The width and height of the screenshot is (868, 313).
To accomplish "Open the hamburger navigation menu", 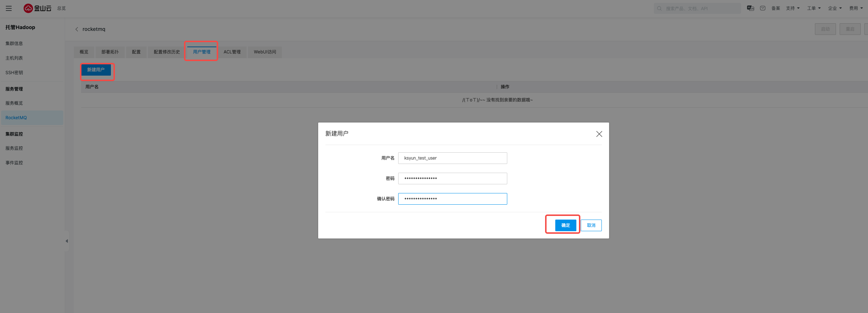I will pos(9,8).
